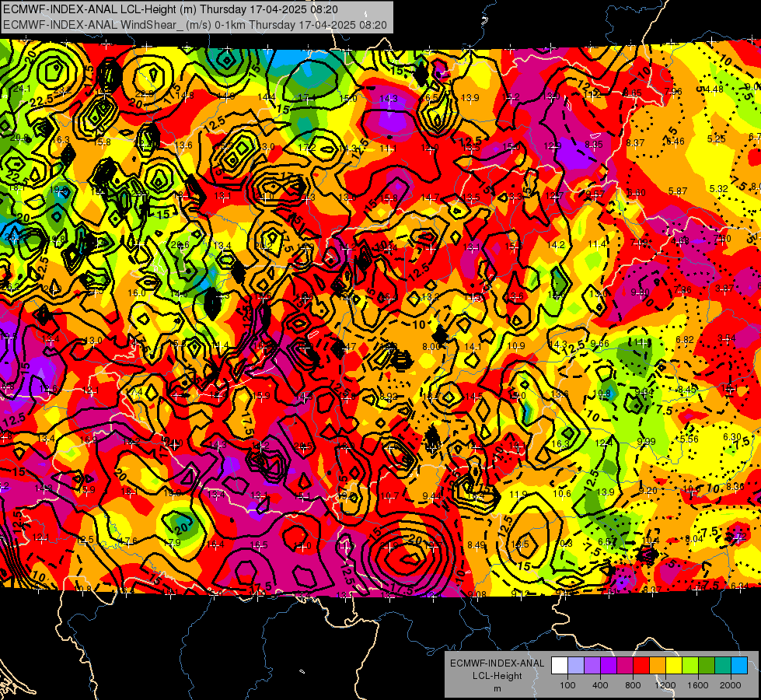Click the legend tick label 100
The image size is (761, 700).
[567, 685]
